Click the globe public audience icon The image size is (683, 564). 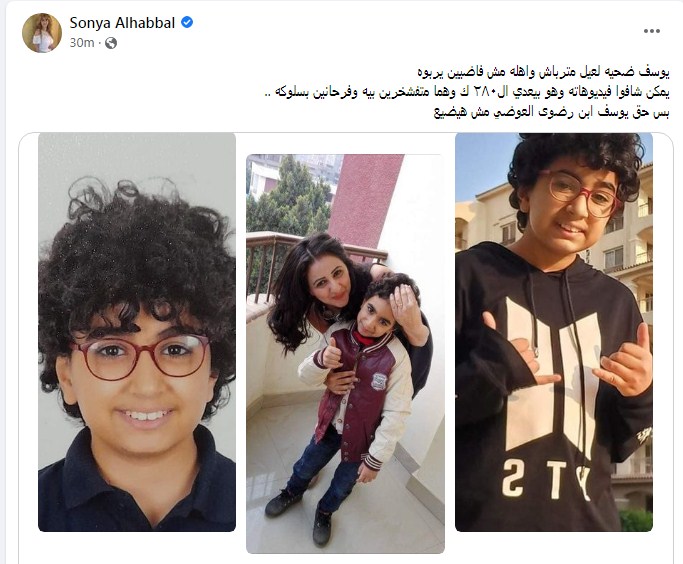pyautogui.click(x=111, y=43)
